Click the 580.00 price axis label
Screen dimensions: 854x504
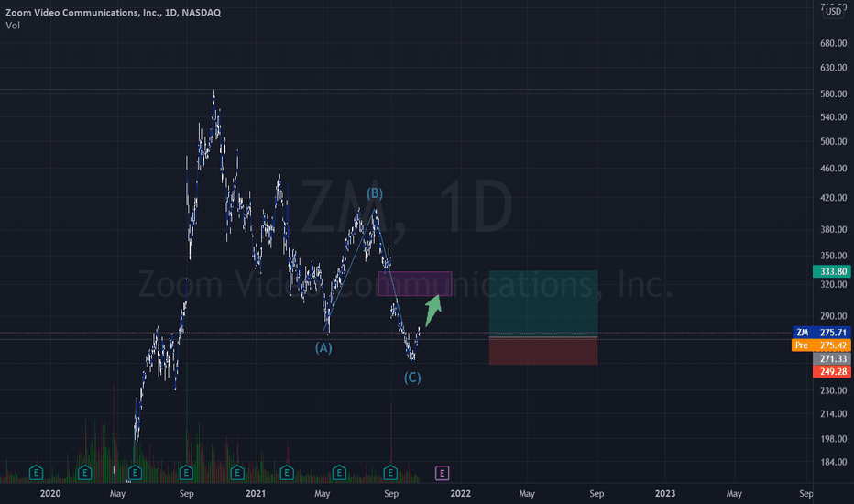pos(833,93)
